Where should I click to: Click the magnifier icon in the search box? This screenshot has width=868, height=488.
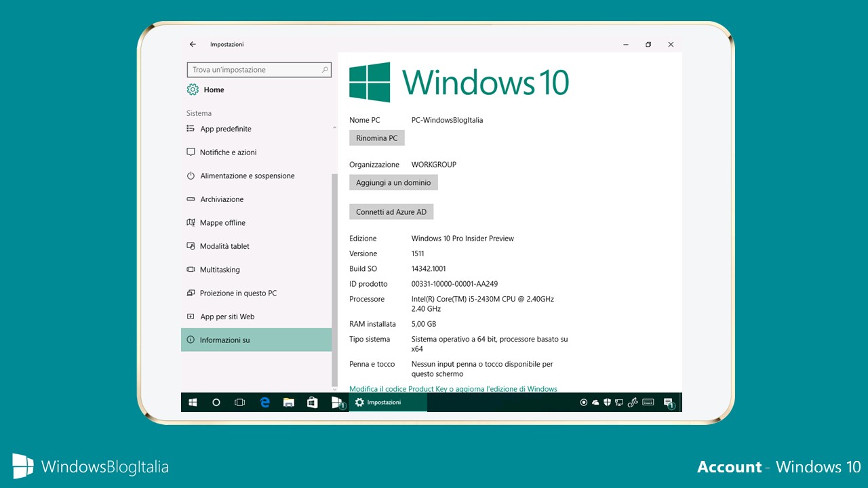(325, 70)
